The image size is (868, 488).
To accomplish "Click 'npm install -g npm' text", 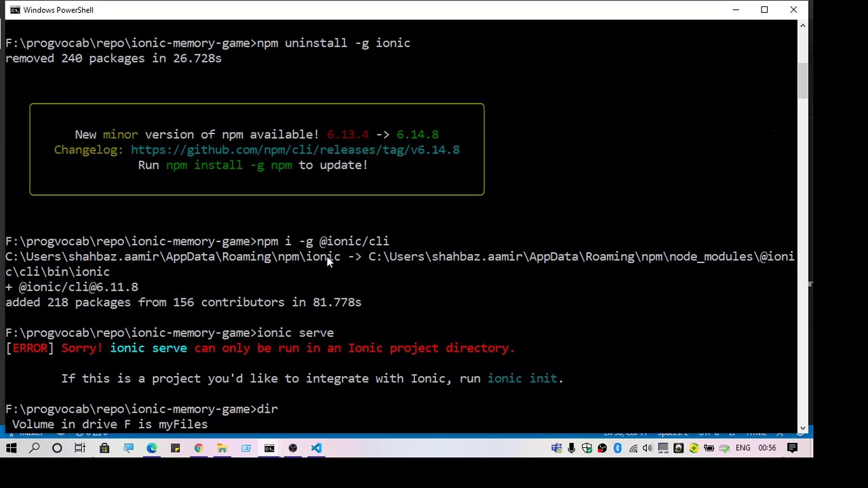I will pyautogui.click(x=229, y=165).
